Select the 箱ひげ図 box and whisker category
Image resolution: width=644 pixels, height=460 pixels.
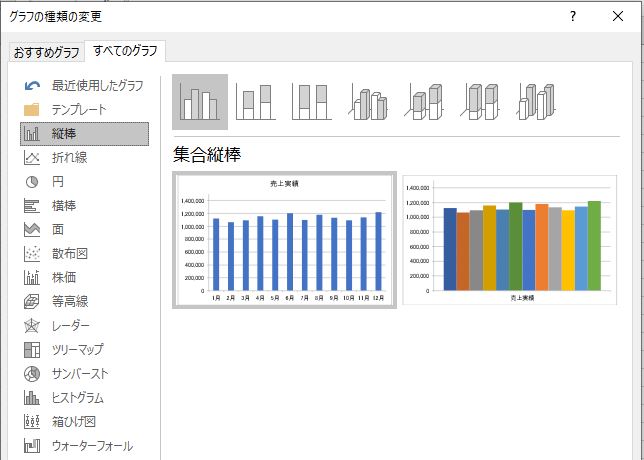click(84, 422)
